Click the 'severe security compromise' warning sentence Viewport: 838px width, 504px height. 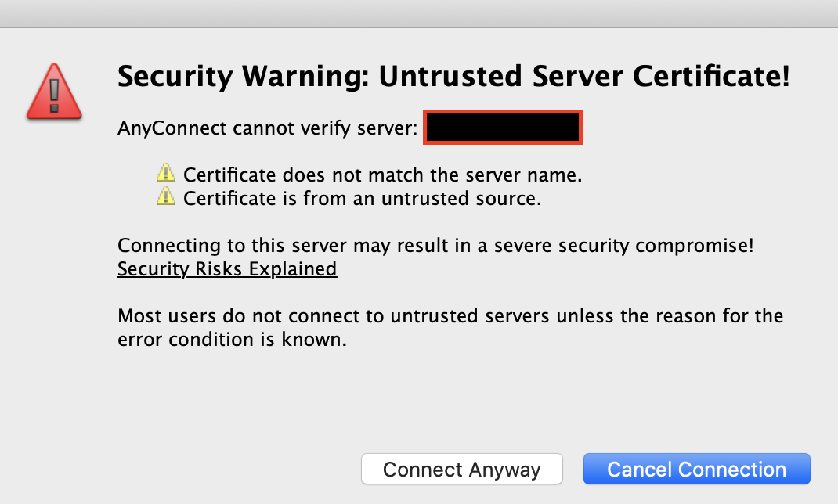435,246
